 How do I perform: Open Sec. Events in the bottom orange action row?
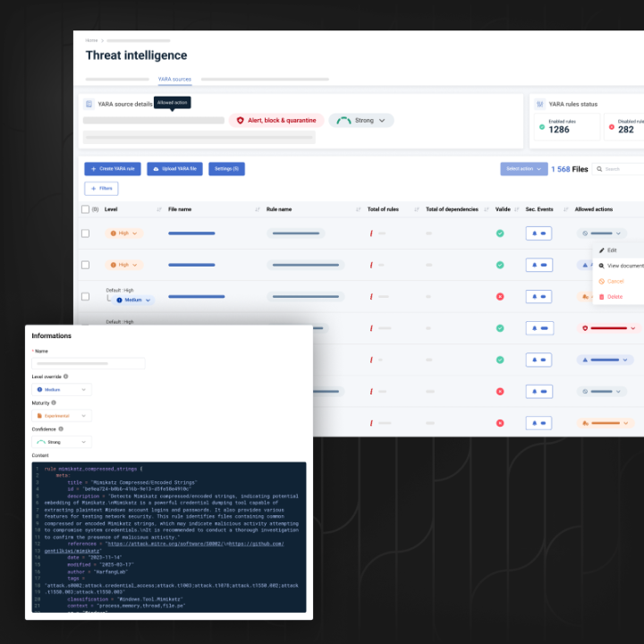[538, 423]
